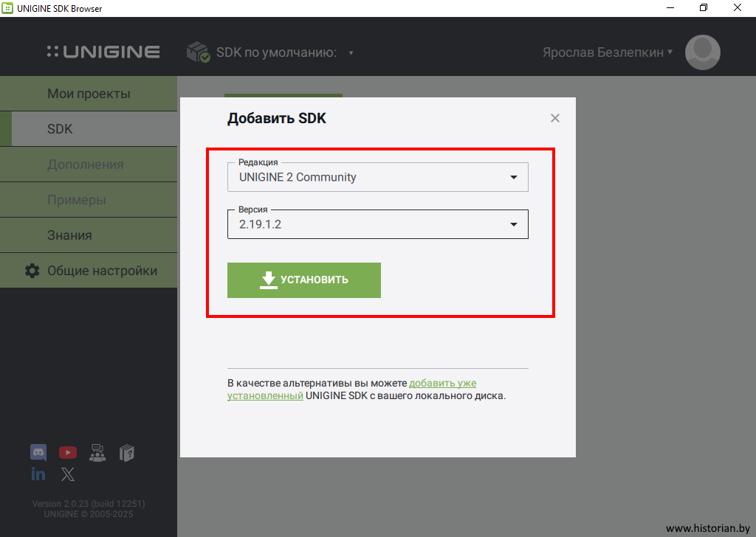The height and width of the screenshot is (537, 756).
Task: Open the community forum icon
Action: tap(97, 452)
